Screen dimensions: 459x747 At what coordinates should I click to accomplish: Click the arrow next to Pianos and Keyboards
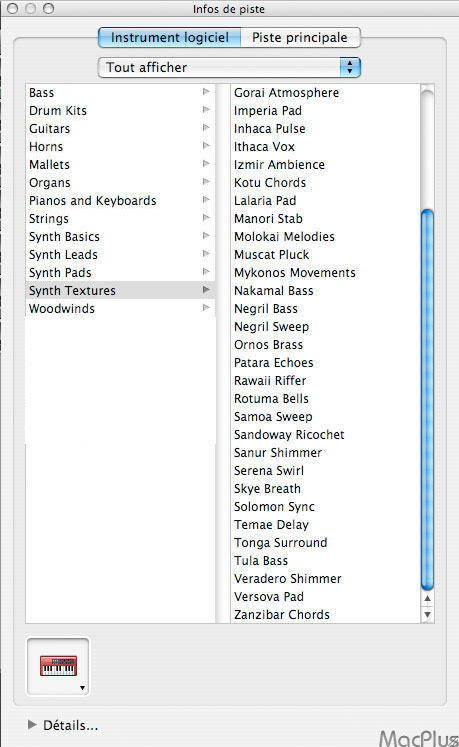[x=206, y=200]
